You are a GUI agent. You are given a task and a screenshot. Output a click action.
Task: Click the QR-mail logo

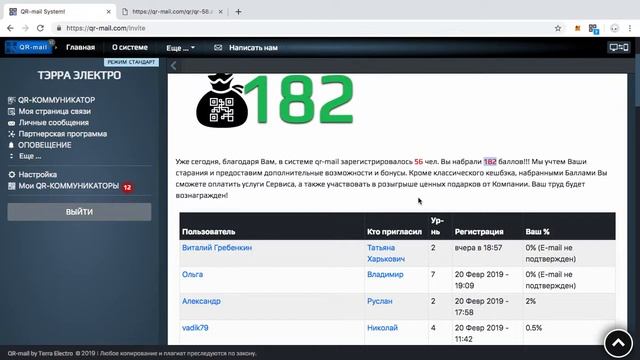click(29, 47)
